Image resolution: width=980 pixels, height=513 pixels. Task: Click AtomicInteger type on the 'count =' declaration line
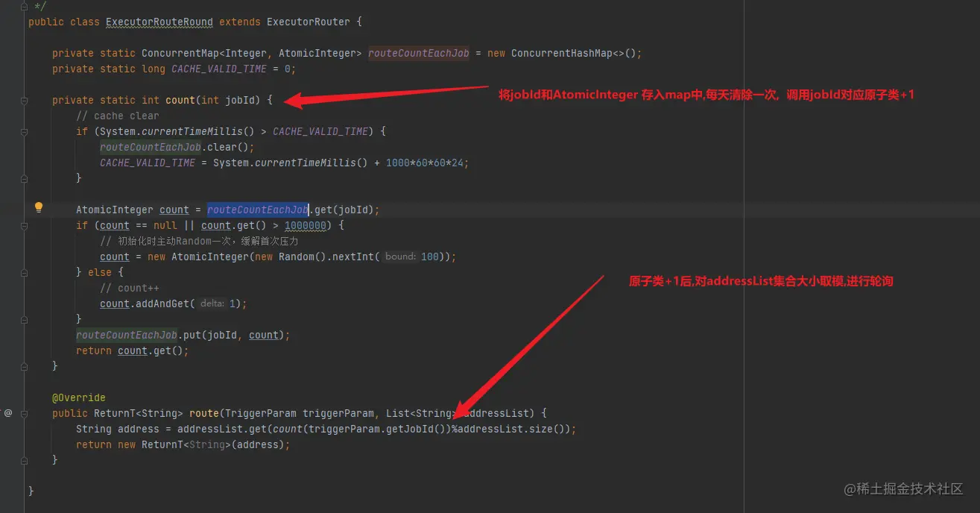(115, 210)
